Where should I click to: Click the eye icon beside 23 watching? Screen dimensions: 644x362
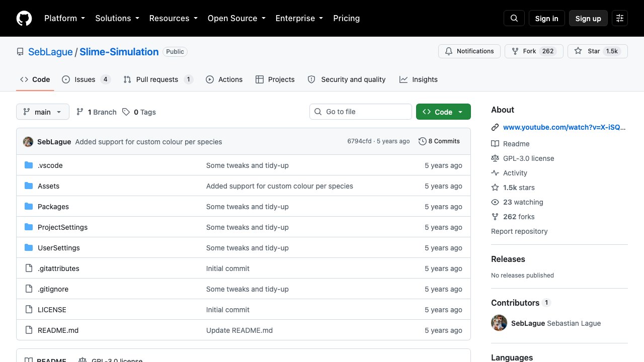(495, 202)
